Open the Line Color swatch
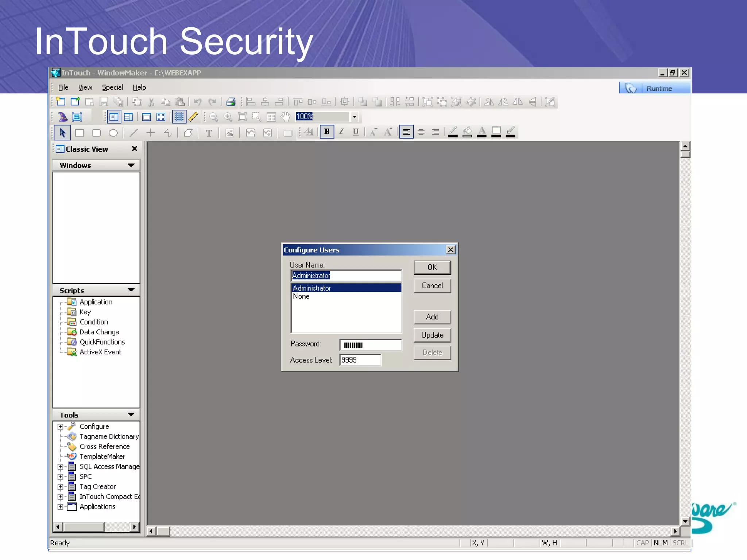The width and height of the screenshot is (747, 560). 453,132
